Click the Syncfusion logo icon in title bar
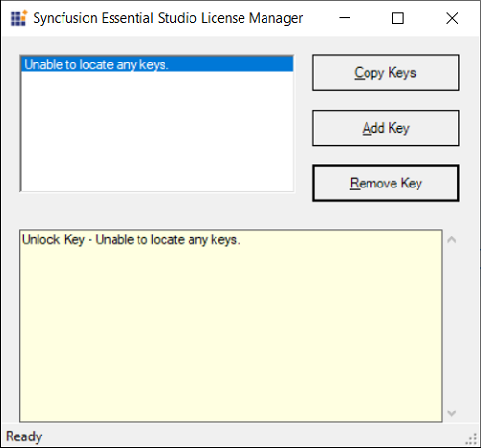 pyautogui.click(x=18, y=18)
